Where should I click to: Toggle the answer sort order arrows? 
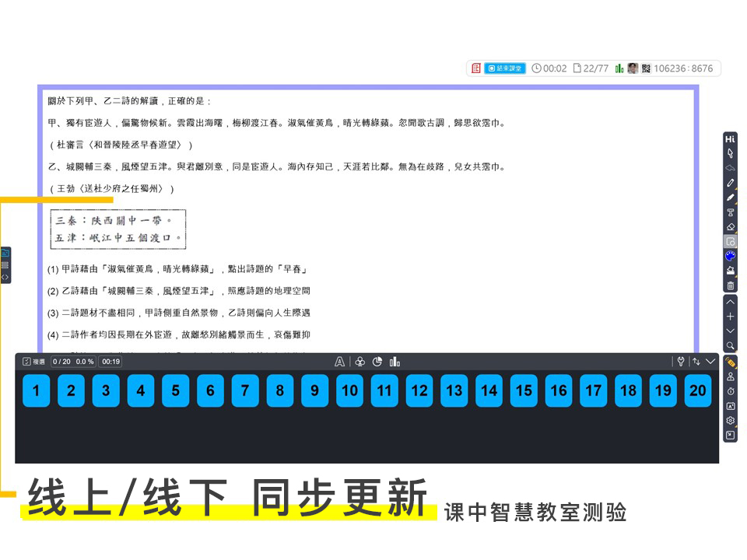[696, 362]
